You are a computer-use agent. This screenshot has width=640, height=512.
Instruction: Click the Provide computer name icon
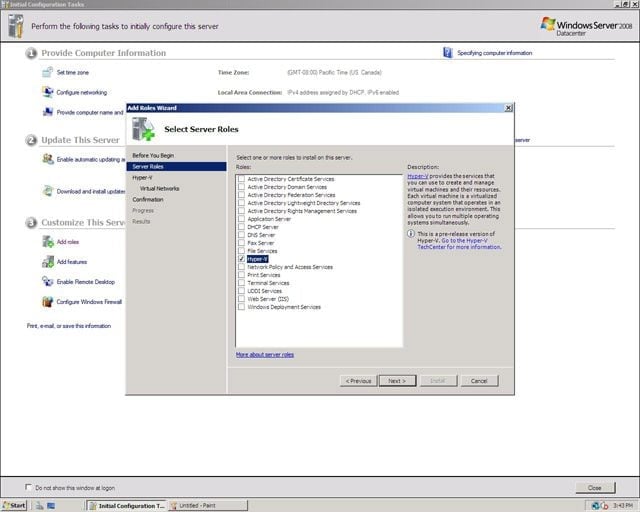47,112
